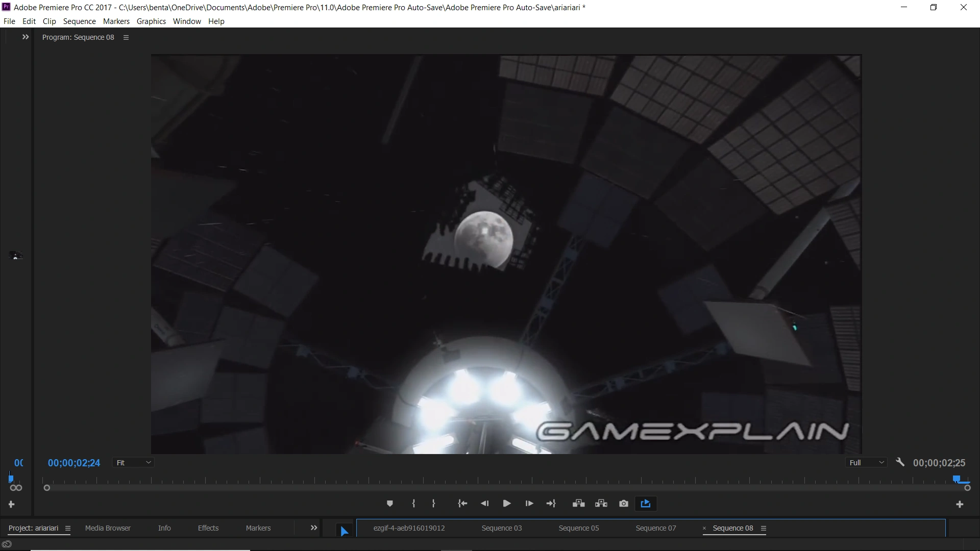This screenshot has height=551, width=980.
Task: Open the monitor Settings wrench icon
Action: (900, 462)
